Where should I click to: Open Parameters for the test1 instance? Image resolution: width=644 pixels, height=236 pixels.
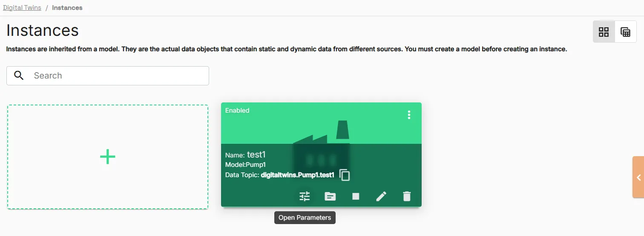pyautogui.click(x=305, y=196)
